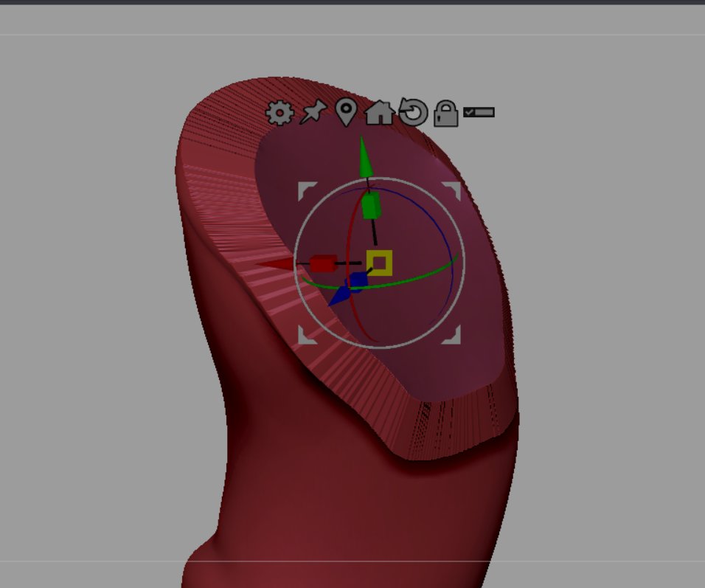
Task: Click the yellow center square of gizmo
Action: point(380,263)
